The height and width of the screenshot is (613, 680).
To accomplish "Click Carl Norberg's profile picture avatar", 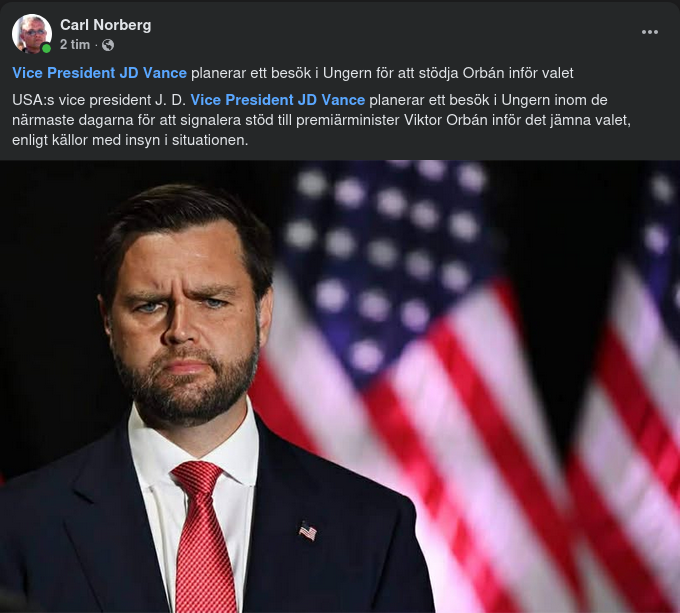I will pyautogui.click(x=31, y=33).
